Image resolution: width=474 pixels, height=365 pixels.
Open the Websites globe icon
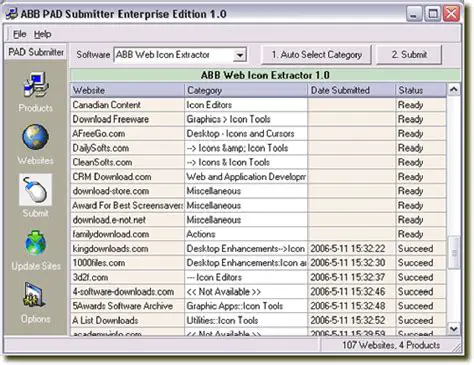(35, 137)
